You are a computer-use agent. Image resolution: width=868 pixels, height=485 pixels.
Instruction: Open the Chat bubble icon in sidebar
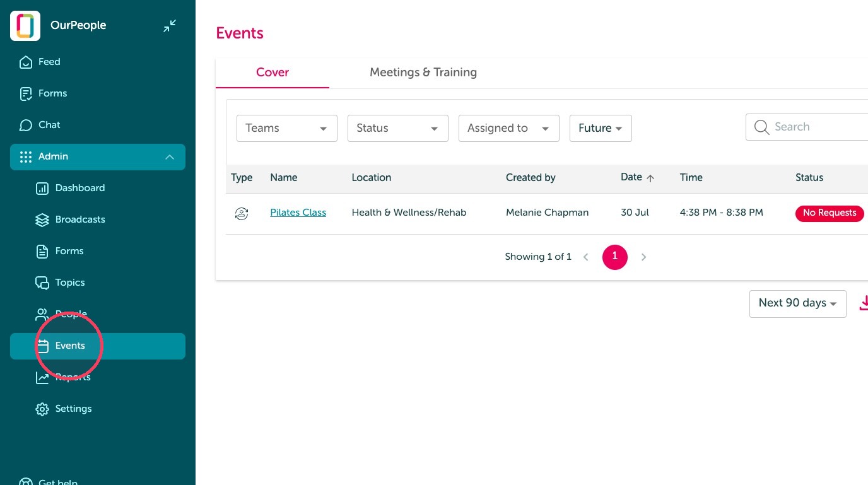26,125
